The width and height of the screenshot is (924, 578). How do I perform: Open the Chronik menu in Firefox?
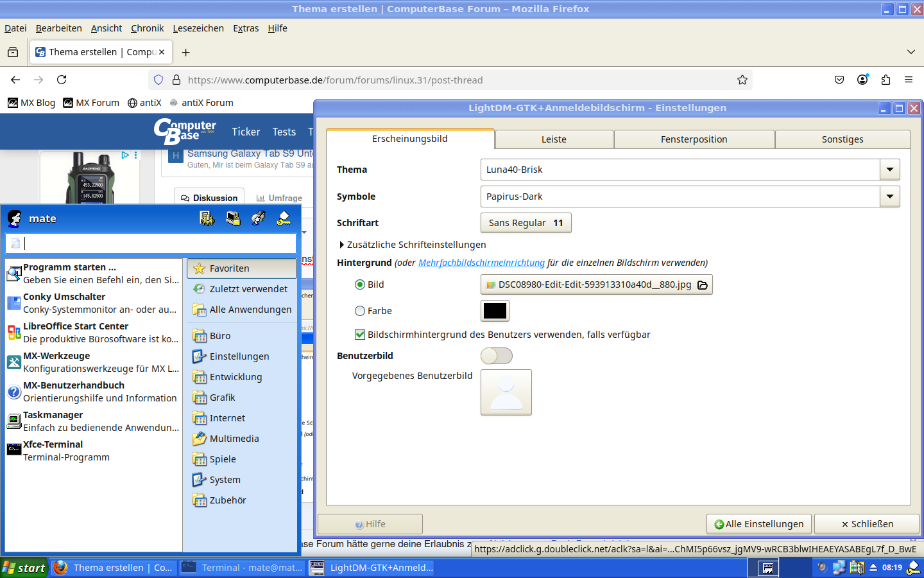147,28
